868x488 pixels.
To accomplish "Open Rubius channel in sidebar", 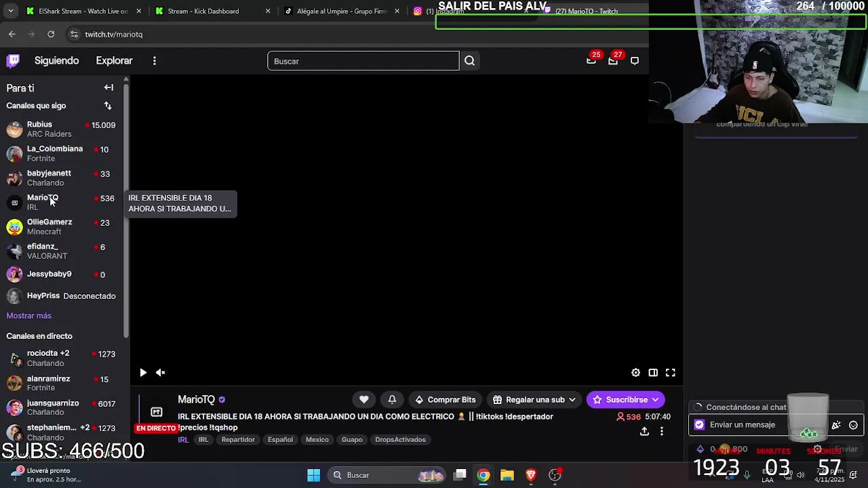I will tap(61, 129).
